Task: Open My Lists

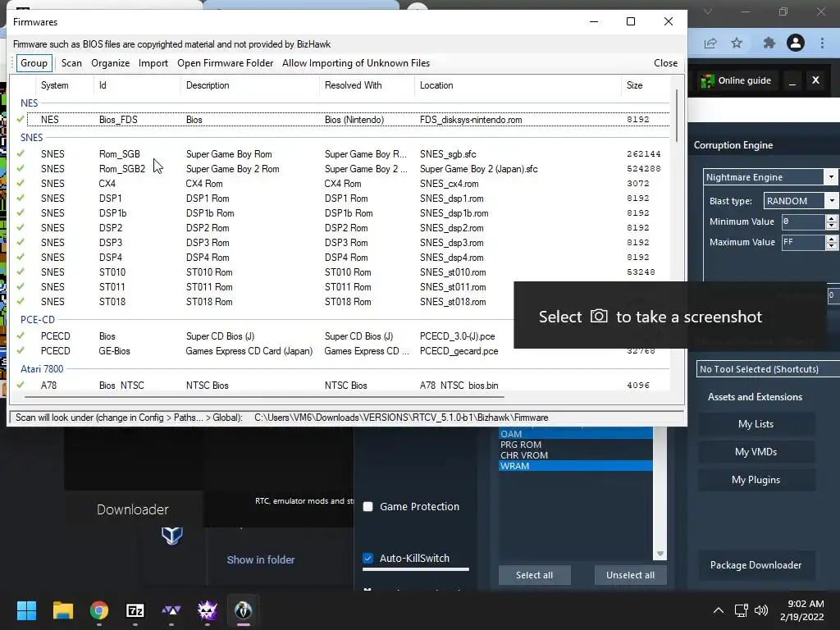Action: [x=756, y=424]
